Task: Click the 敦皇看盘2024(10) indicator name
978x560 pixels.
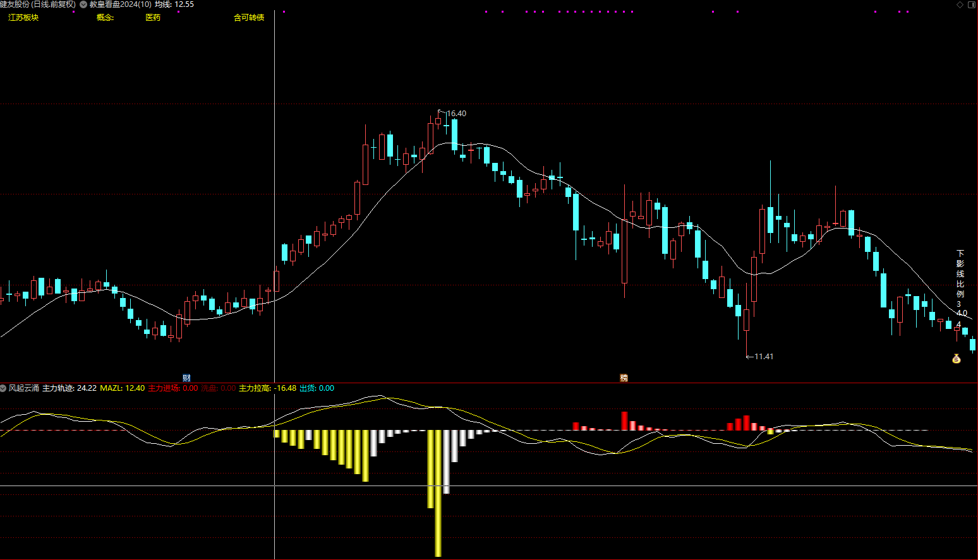Action: pos(121,4)
